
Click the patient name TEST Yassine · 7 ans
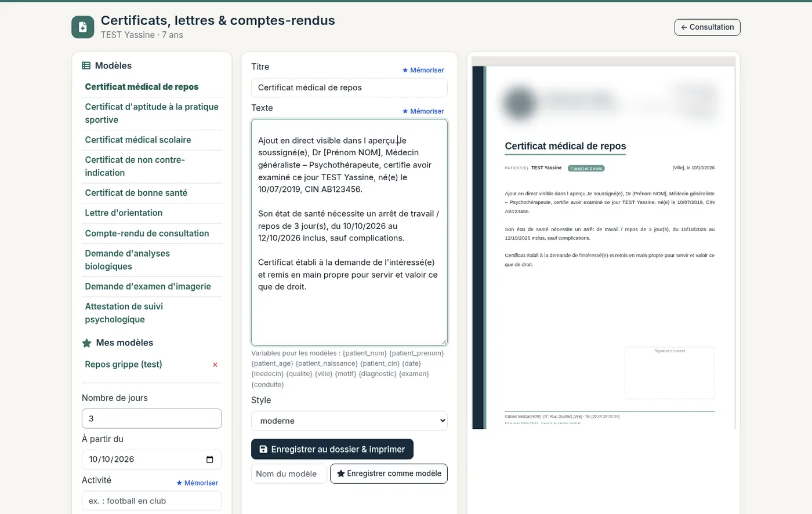tap(142, 35)
